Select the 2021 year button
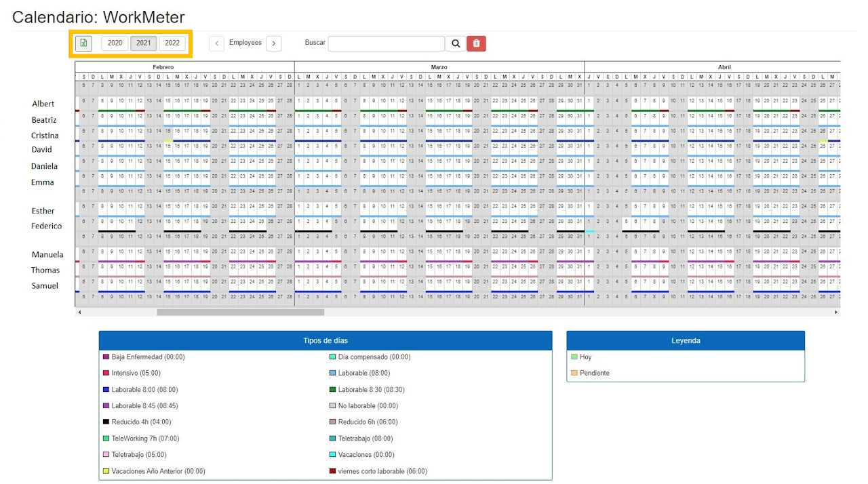The width and height of the screenshot is (868, 484). (144, 43)
